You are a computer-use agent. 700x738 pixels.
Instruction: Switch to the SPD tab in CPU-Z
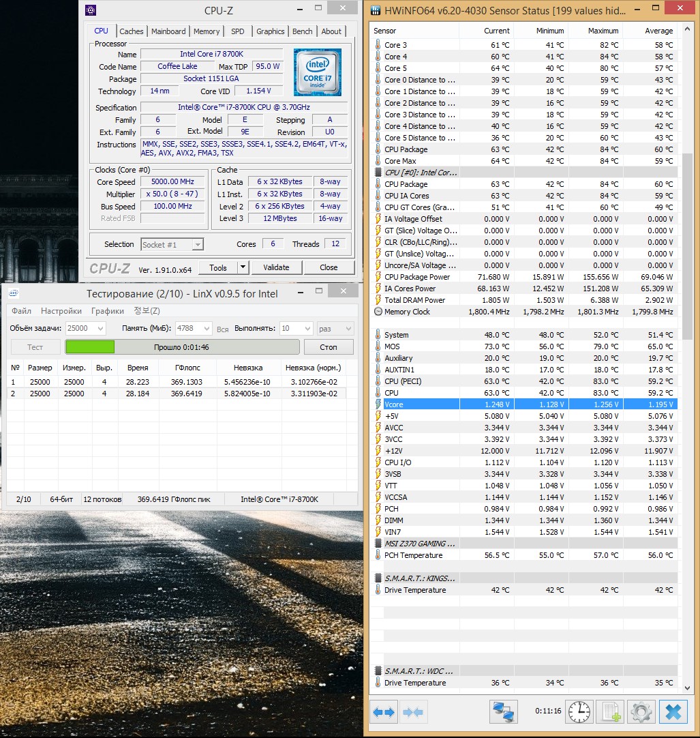(x=238, y=31)
